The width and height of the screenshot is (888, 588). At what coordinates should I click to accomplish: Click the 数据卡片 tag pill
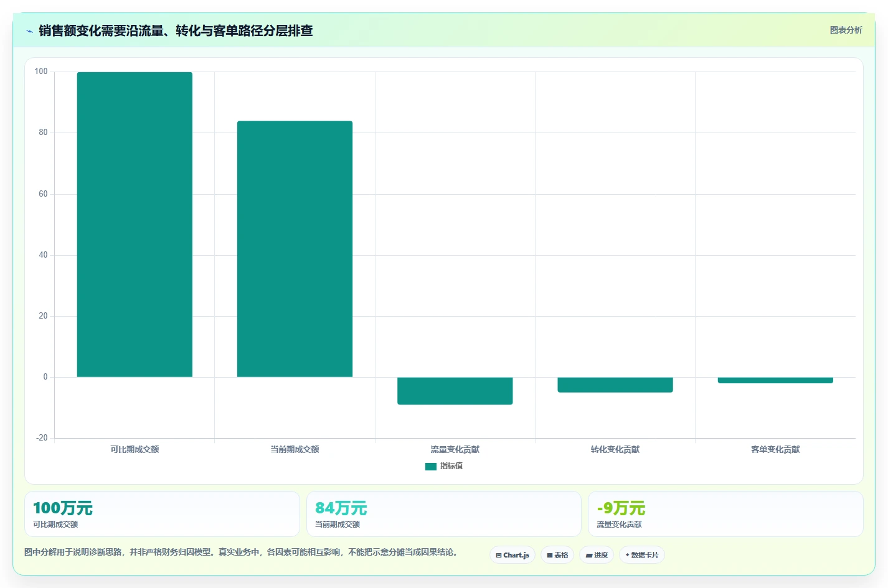click(x=642, y=555)
